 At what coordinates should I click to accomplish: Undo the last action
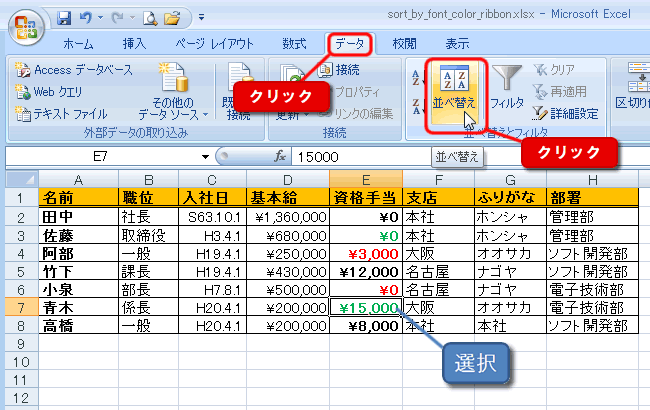[x=86, y=18]
